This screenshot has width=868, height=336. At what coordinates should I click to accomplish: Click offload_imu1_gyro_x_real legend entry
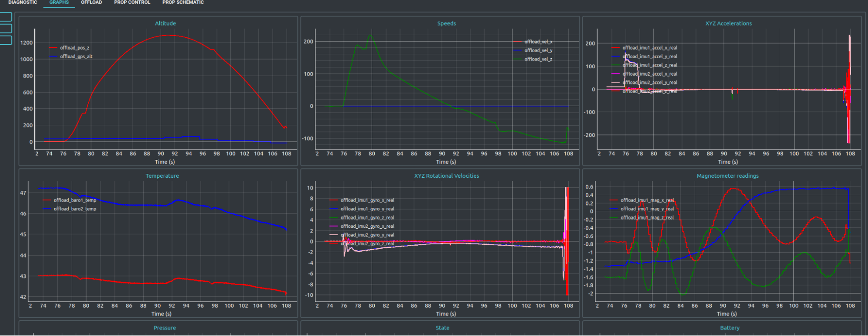(x=362, y=200)
